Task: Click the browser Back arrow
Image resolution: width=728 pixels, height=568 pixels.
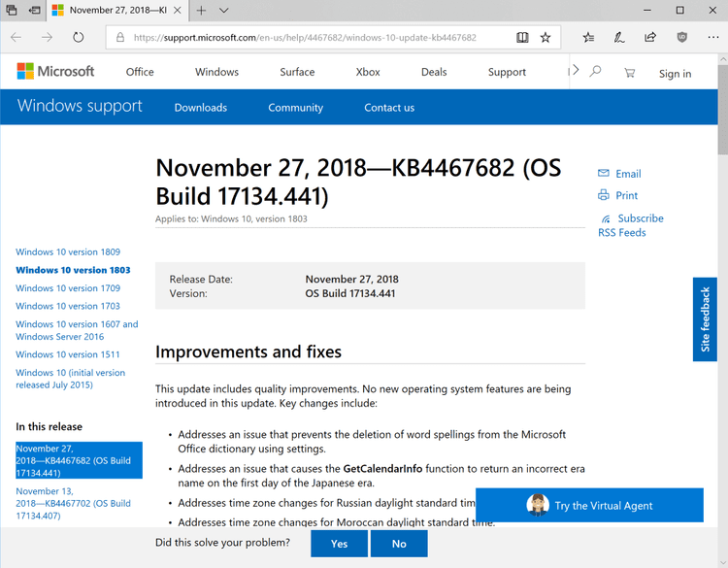Action: pyautogui.click(x=16, y=37)
